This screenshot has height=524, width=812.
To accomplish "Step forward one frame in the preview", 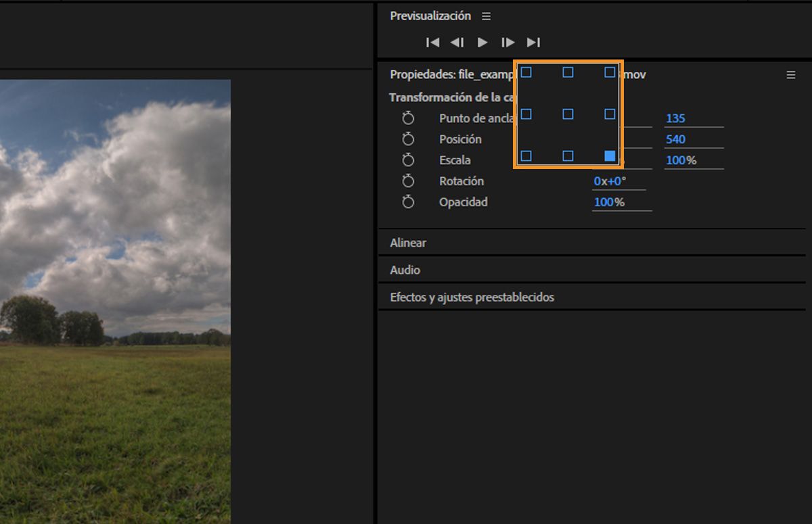I will (508, 42).
